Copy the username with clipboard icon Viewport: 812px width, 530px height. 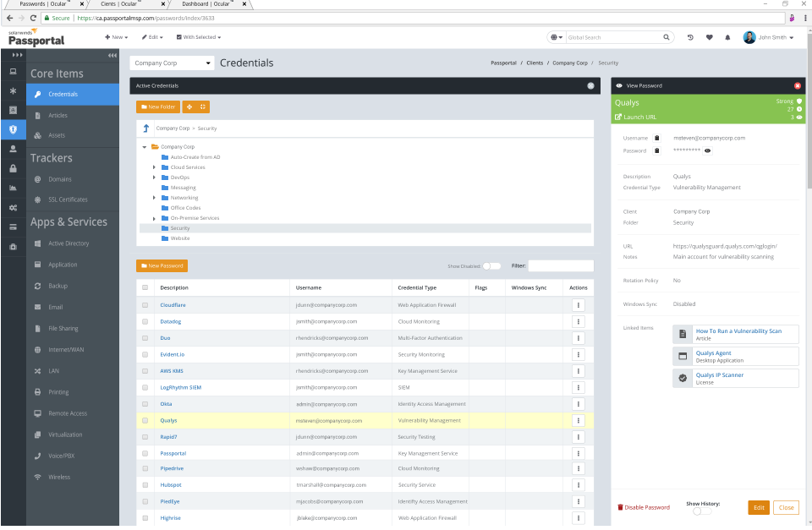[656, 138]
